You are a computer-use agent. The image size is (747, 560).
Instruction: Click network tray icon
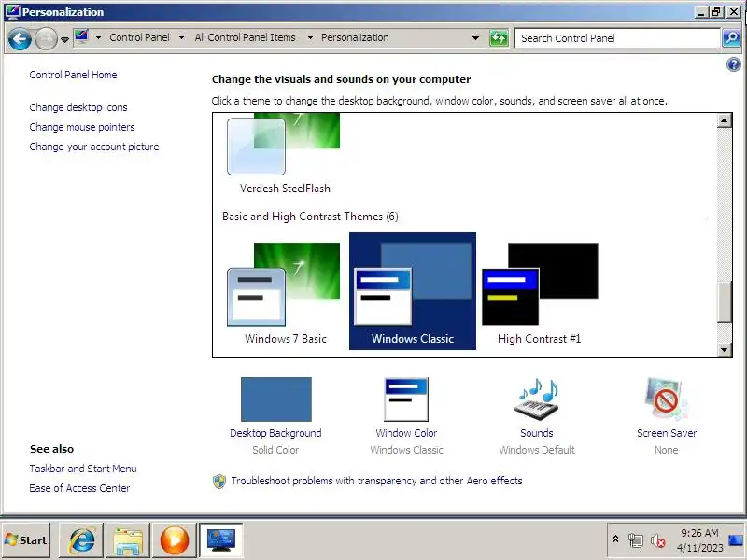coord(636,540)
